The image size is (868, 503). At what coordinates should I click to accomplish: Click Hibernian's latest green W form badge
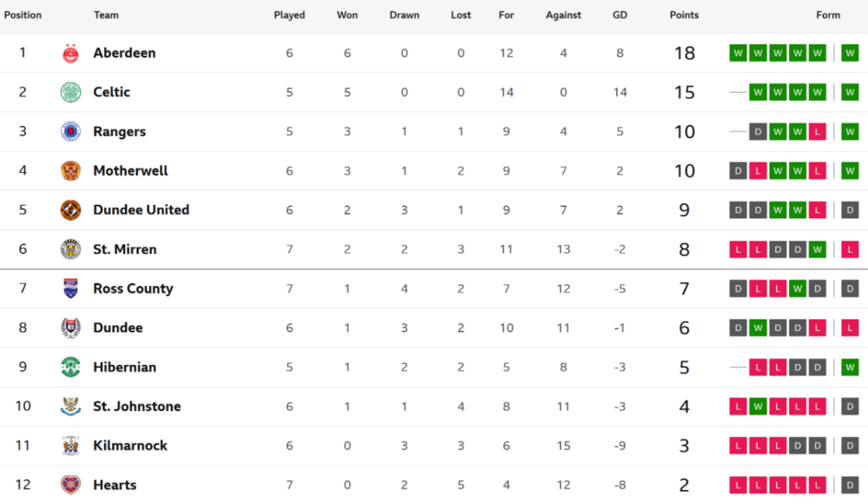coord(850,367)
